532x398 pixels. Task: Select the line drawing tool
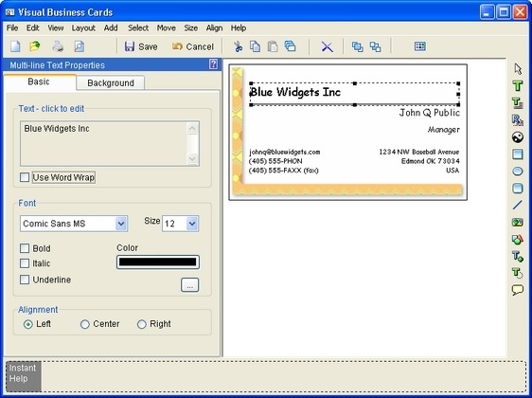[x=518, y=205]
